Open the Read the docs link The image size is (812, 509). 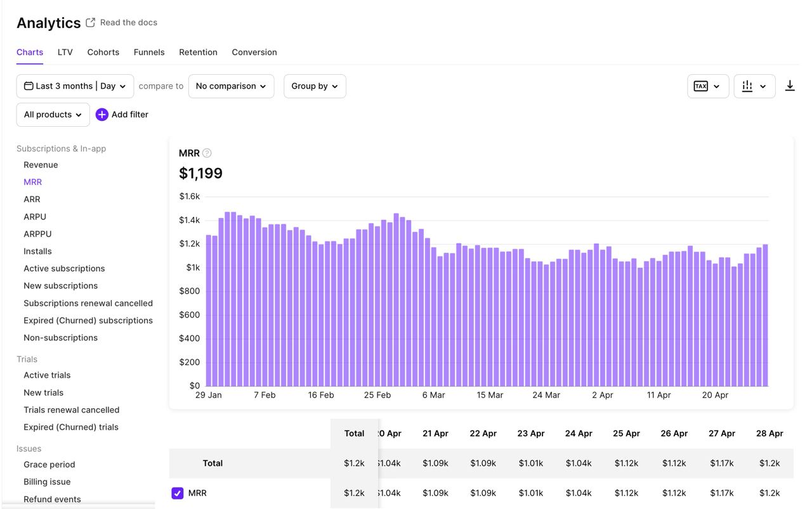(x=129, y=22)
